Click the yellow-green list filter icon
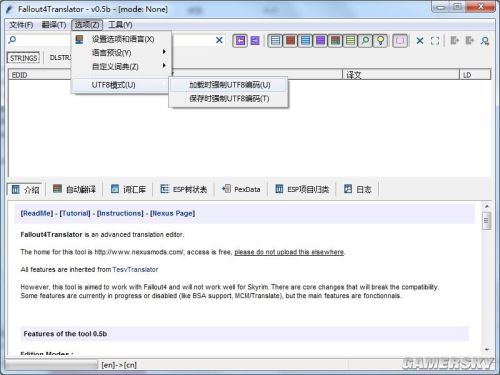 [350, 41]
